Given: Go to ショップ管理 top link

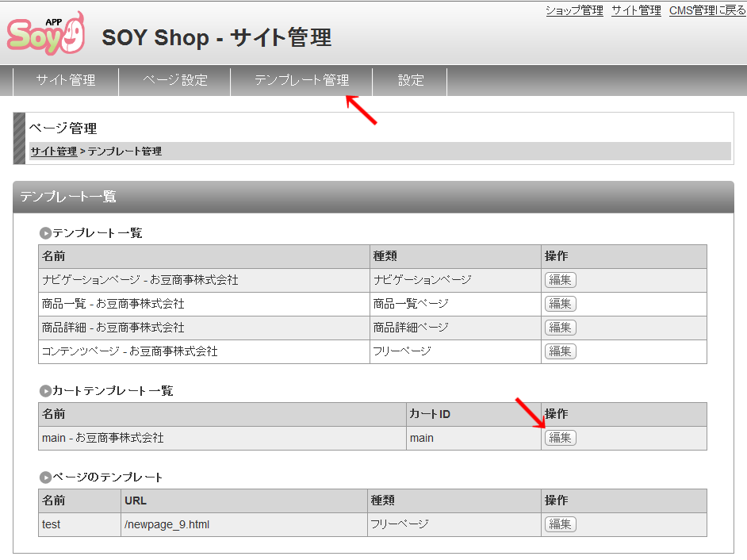Looking at the screenshot, I should (x=575, y=10).
